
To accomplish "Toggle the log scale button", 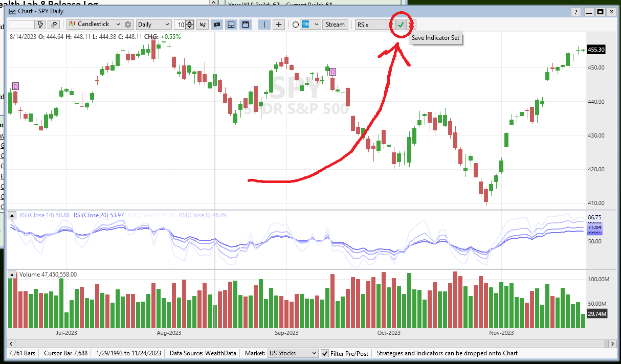I will [203, 24].
